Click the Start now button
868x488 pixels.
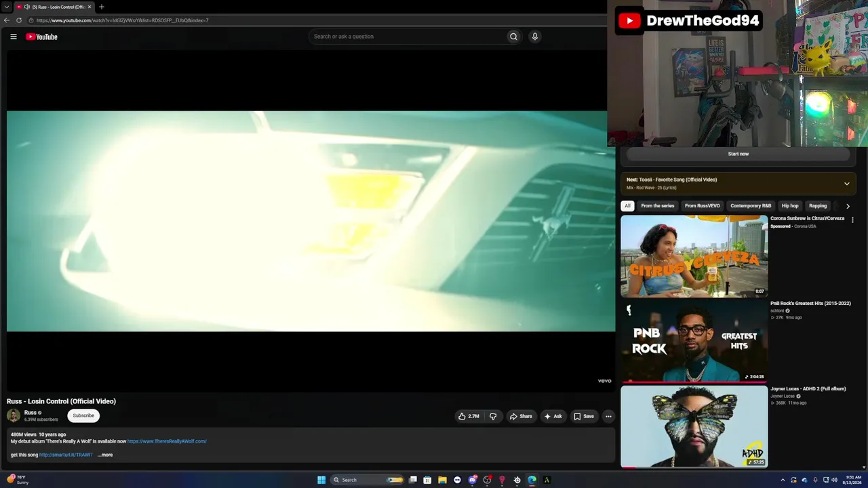click(738, 154)
